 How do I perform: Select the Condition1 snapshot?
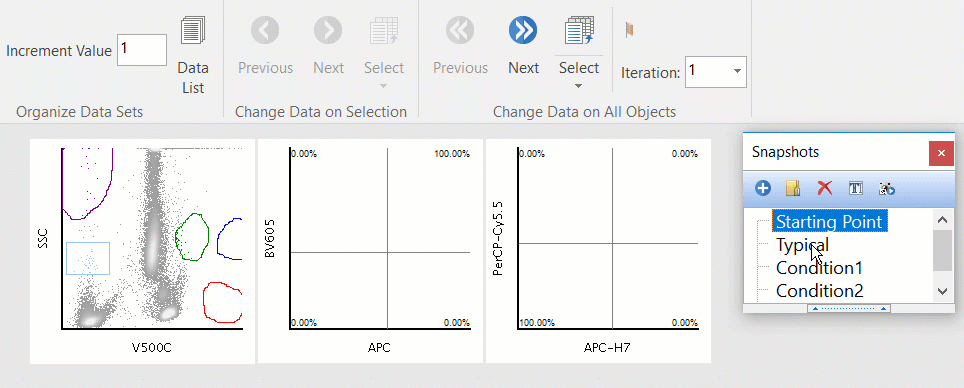[x=819, y=267]
